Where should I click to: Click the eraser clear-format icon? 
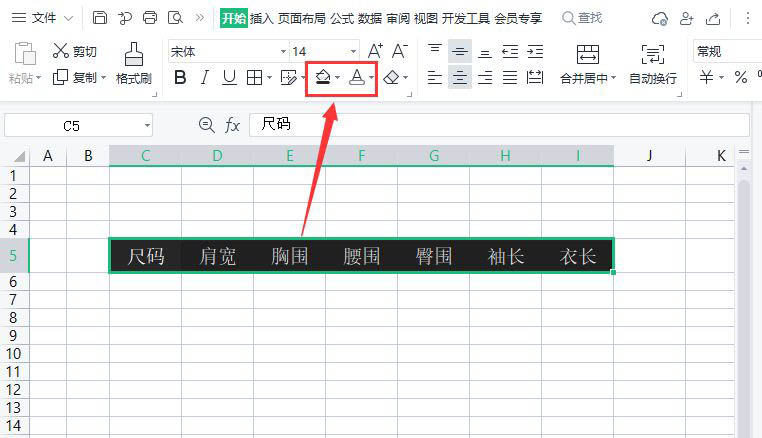392,77
